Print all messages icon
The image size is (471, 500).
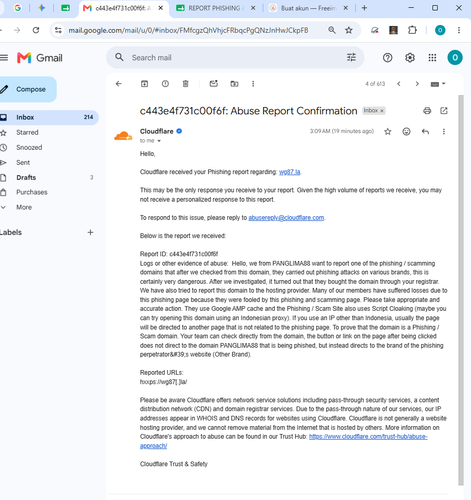427,111
